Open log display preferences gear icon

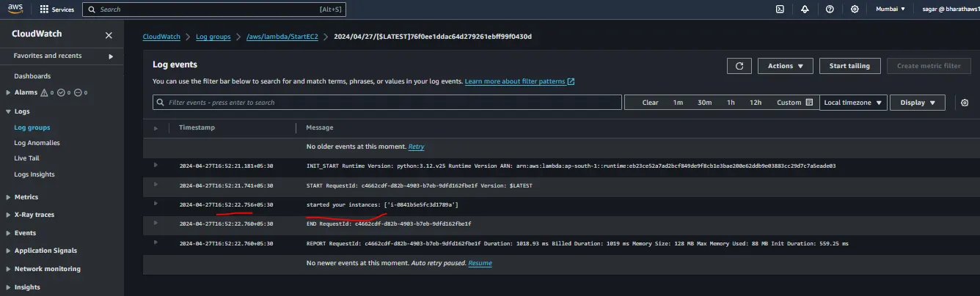pos(965,103)
